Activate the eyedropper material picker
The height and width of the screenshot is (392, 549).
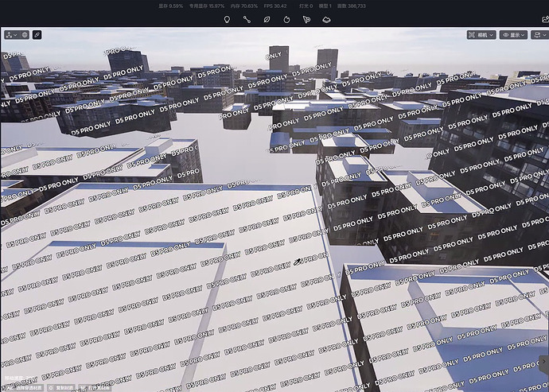37,35
